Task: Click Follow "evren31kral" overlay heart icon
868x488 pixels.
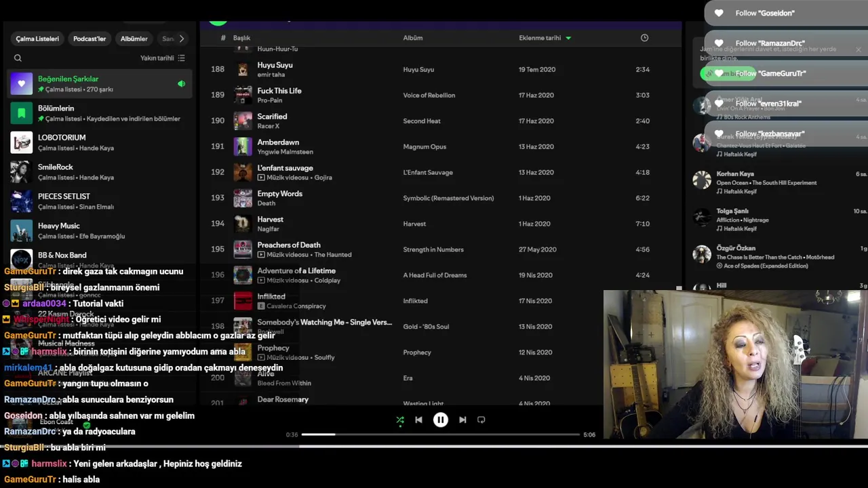Action: [x=719, y=104]
